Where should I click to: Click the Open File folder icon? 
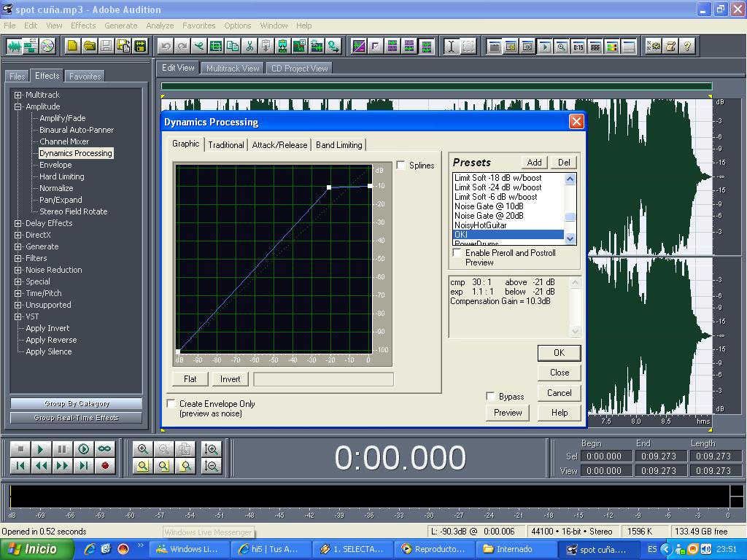[x=89, y=46]
